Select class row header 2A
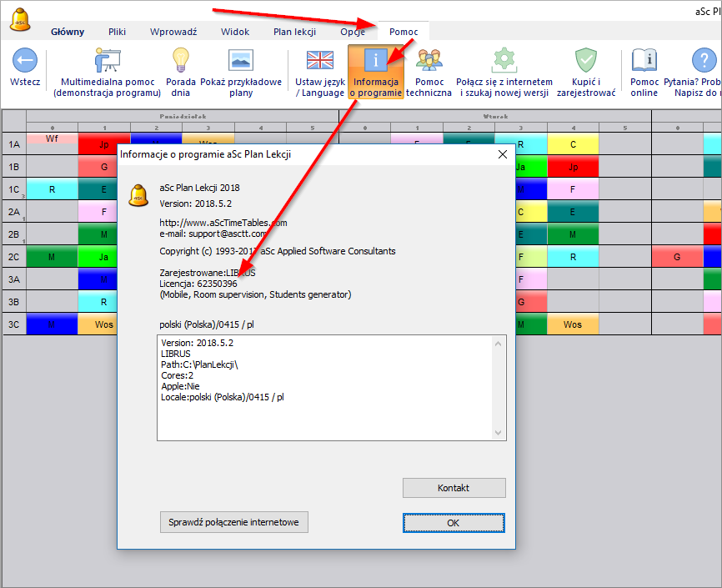The image size is (722, 588). tap(14, 212)
